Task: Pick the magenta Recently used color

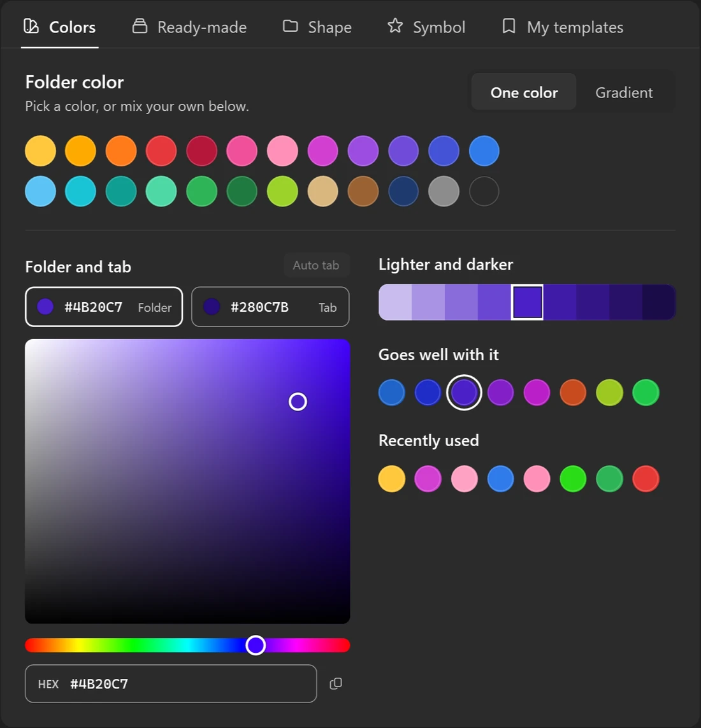Action: [428, 479]
